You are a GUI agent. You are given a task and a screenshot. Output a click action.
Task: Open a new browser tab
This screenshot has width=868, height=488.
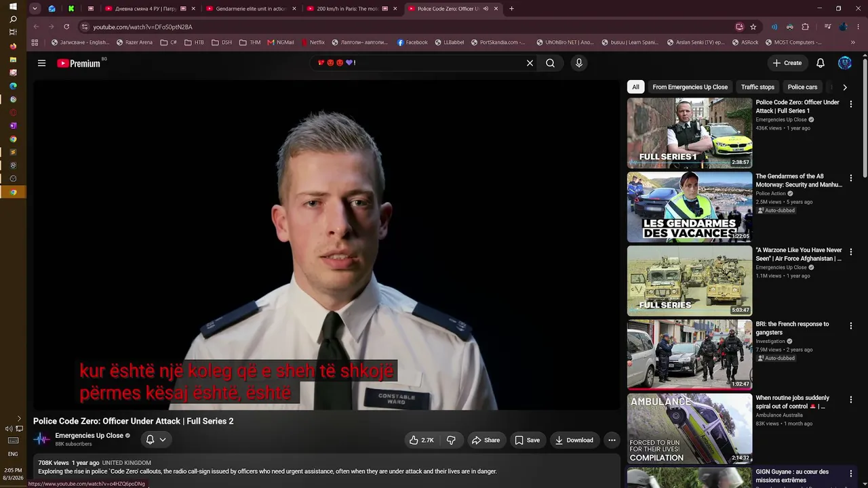tap(511, 9)
